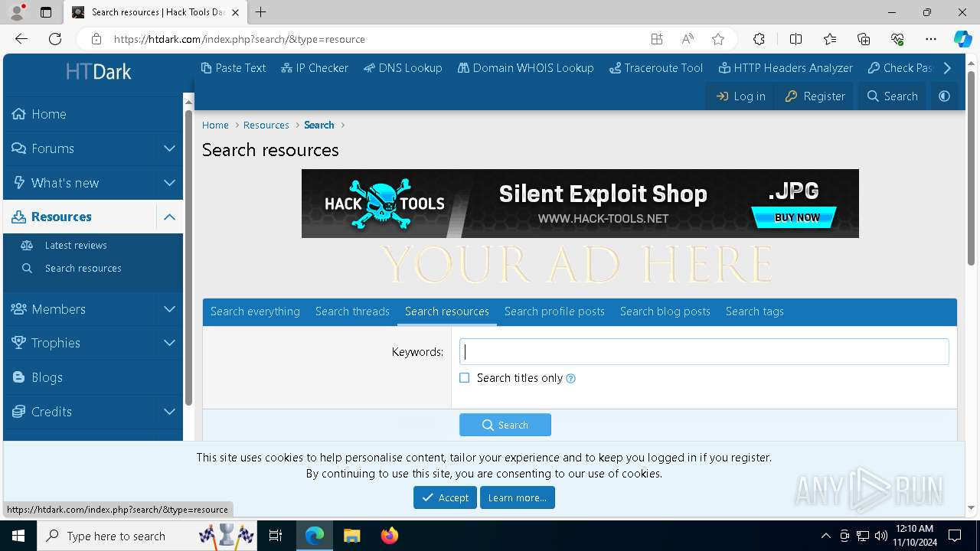Open Edge Settings and more menu
Image resolution: width=980 pixels, height=551 pixels.
(x=931, y=39)
